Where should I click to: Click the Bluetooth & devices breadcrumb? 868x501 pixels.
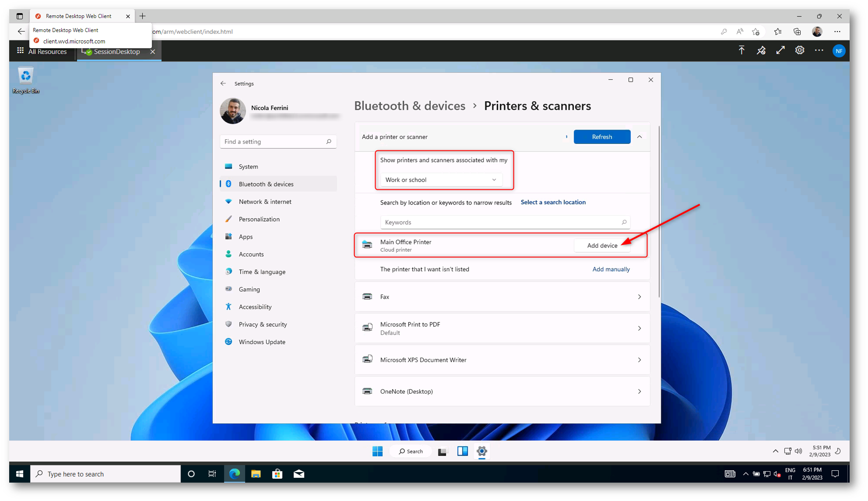tap(409, 106)
